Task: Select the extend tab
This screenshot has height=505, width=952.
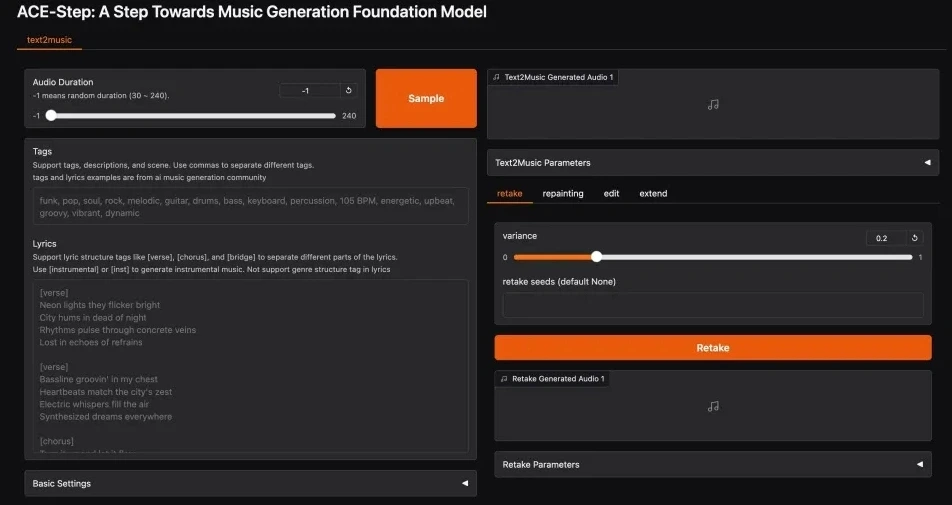Action: tap(653, 193)
